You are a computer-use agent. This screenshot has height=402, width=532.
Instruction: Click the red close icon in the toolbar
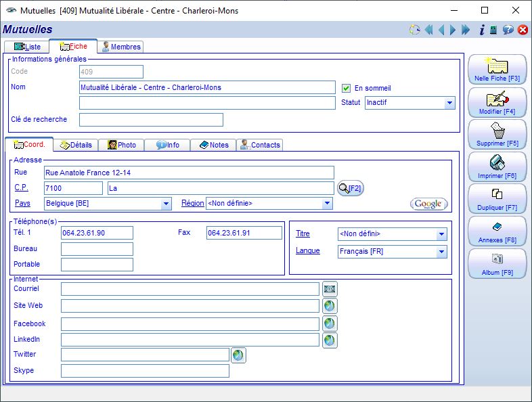point(523,30)
